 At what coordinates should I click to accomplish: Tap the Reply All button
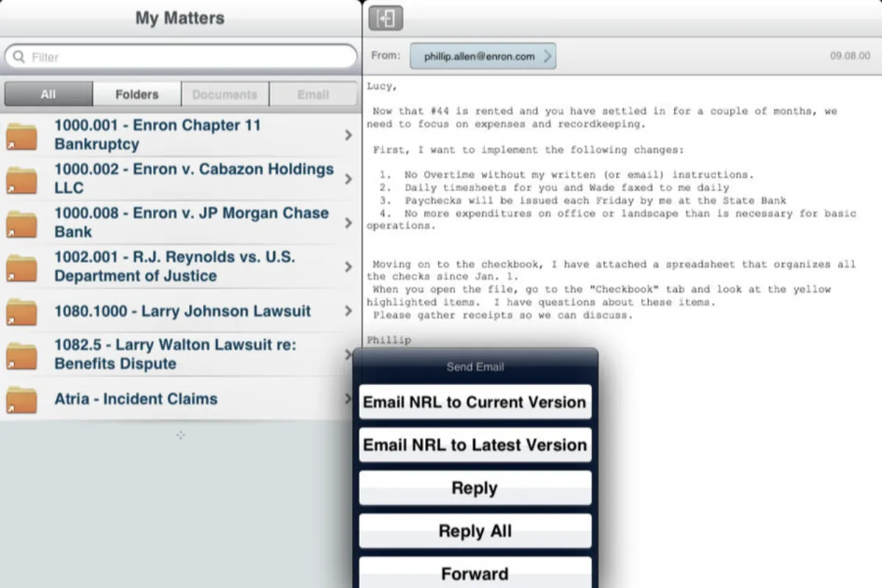point(475,531)
